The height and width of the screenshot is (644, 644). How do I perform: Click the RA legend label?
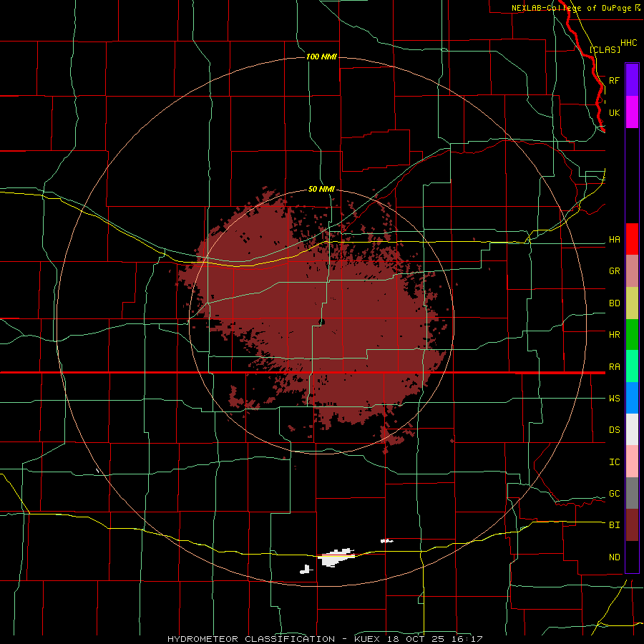(614, 367)
